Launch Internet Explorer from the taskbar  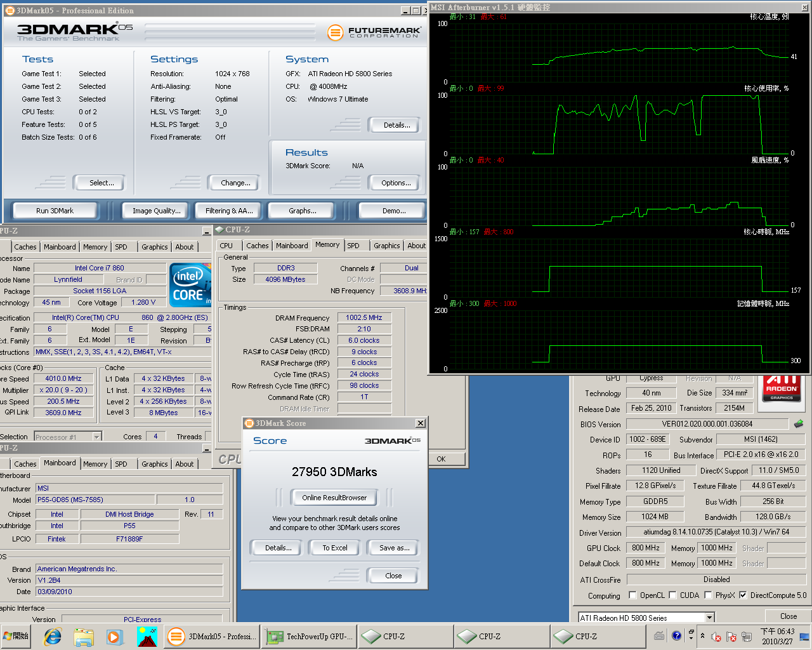(x=53, y=636)
